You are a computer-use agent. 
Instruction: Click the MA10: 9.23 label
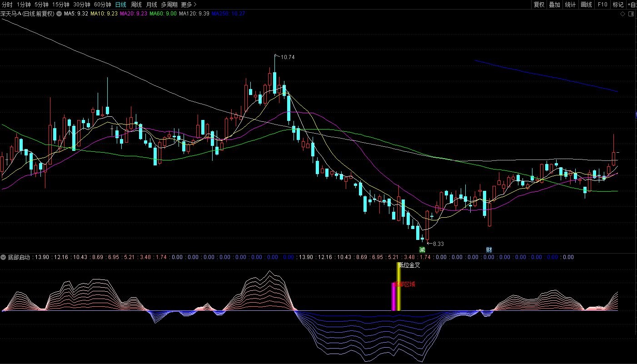pos(104,14)
